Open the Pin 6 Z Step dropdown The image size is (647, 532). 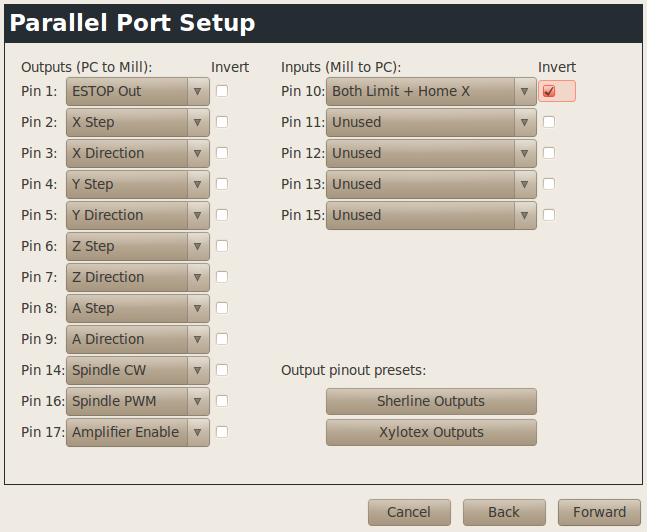[138, 246]
